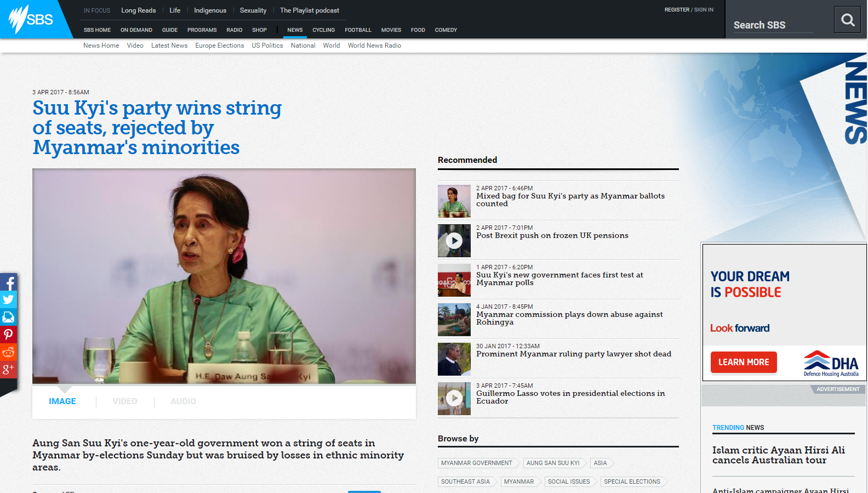Open the World submenu link
868x493 pixels.
coord(332,46)
